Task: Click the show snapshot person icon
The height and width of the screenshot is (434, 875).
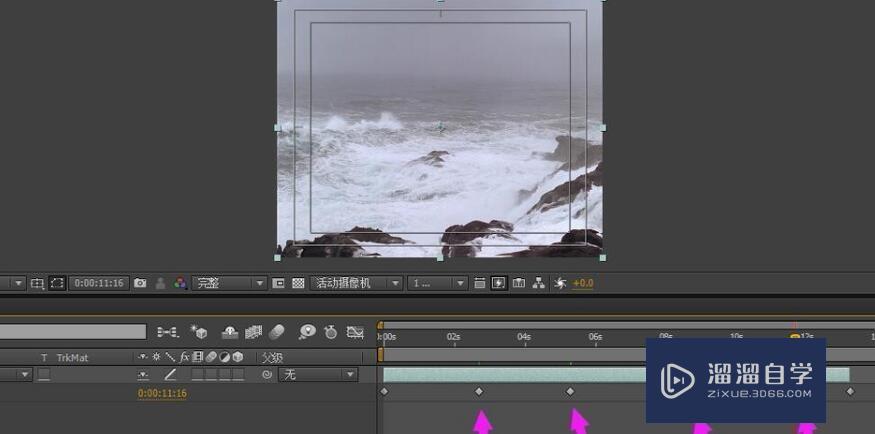Action: point(160,283)
